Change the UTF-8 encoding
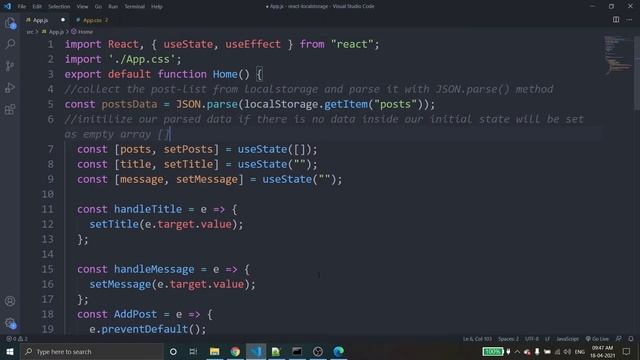 point(532,339)
